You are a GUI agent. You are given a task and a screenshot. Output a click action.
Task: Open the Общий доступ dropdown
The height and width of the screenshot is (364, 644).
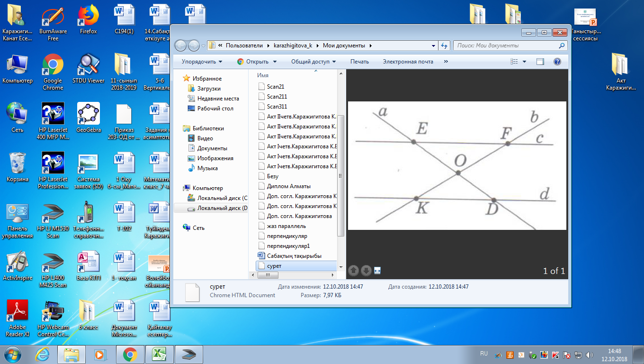click(x=313, y=62)
